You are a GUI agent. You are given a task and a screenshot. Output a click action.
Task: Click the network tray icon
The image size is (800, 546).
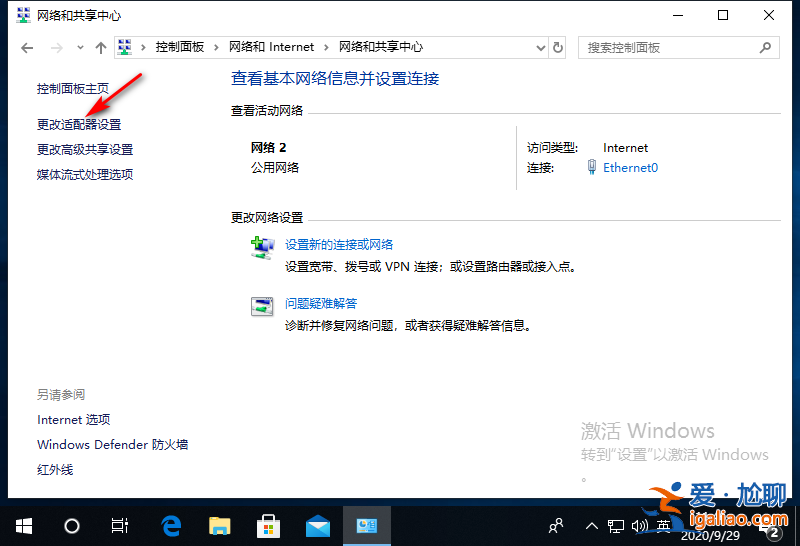[616, 526]
